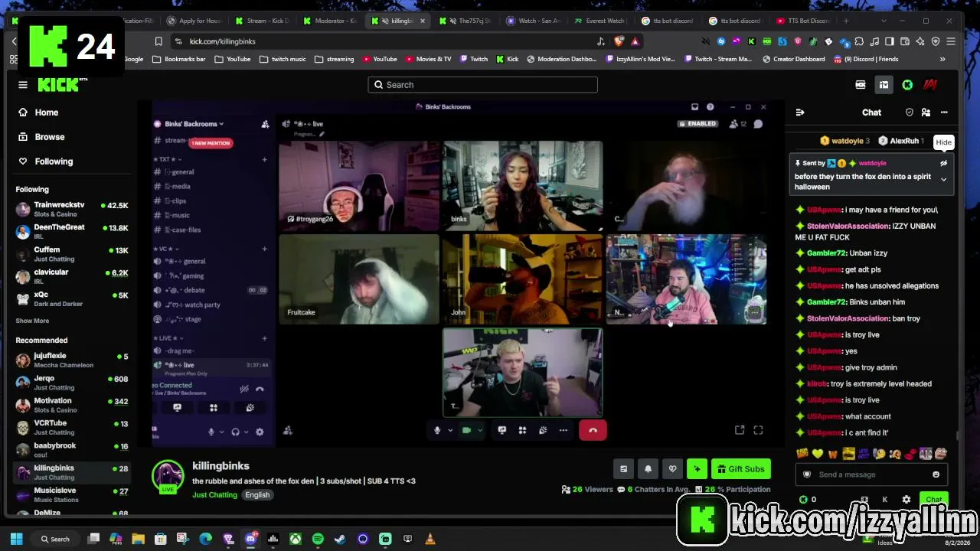This screenshot has height=551, width=980.
Task: Send the chat message with Chat button
Action: point(934,500)
